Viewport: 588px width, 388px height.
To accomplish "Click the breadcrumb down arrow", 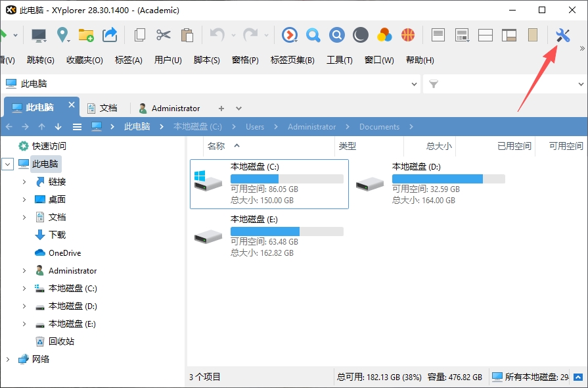I will pyautogui.click(x=58, y=127).
